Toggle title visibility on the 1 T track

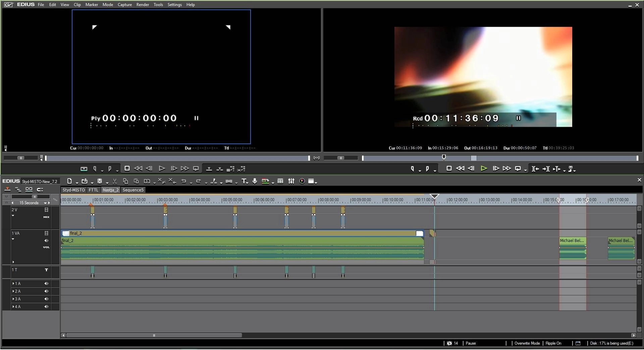46,270
